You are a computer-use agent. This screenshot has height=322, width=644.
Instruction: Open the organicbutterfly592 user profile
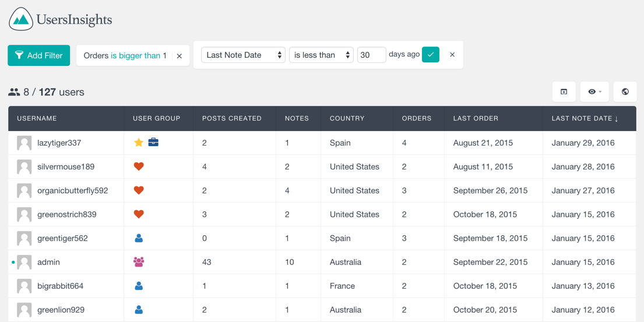point(72,190)
